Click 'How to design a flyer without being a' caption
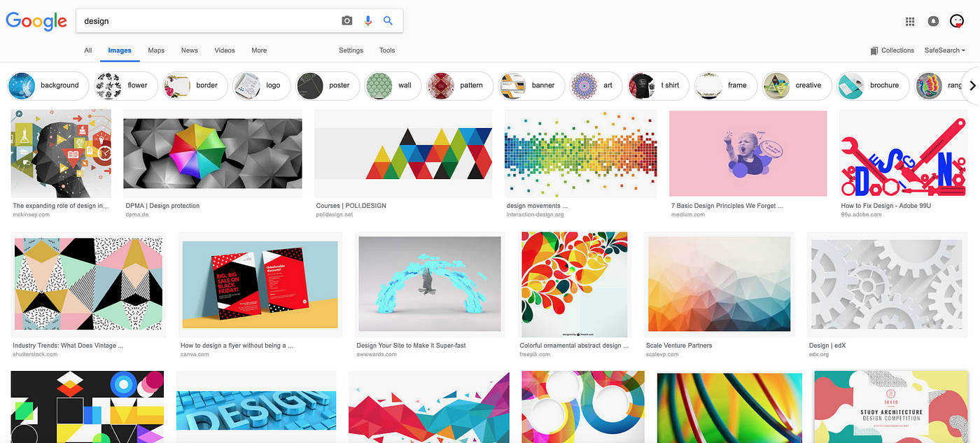 point(237,346)
